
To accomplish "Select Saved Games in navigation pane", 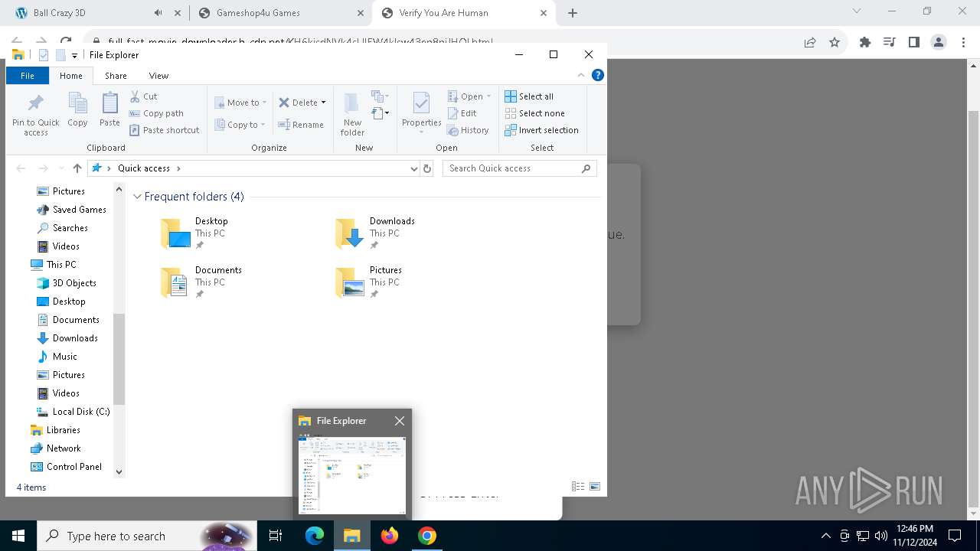I will coord(71,210).
